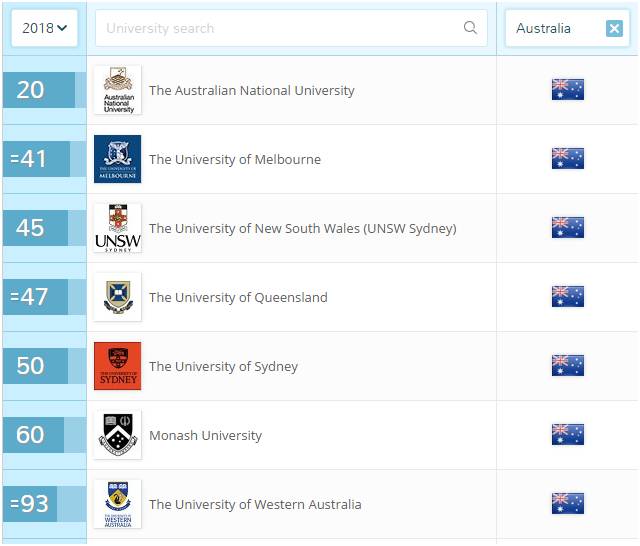Click the University of Queensland crest logo
The width and height of the screenshot is (640, 546).
pyautogui.click(x=118, y=297)
